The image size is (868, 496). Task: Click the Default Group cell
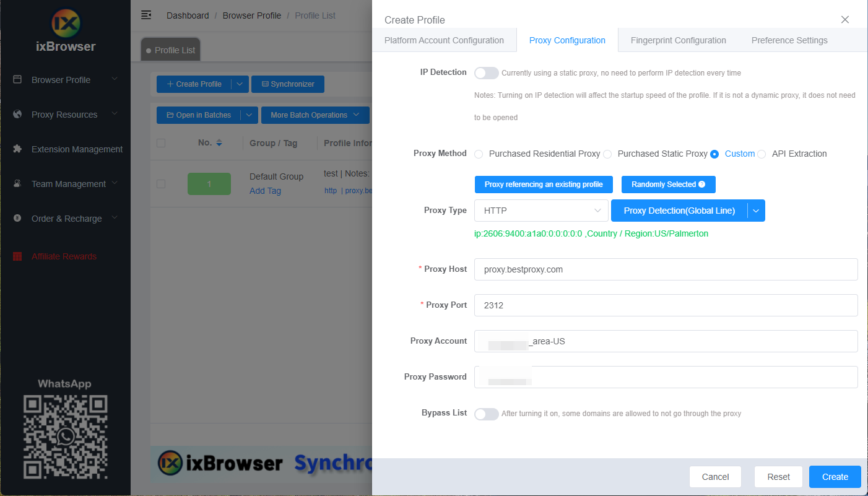click(276, 176)
